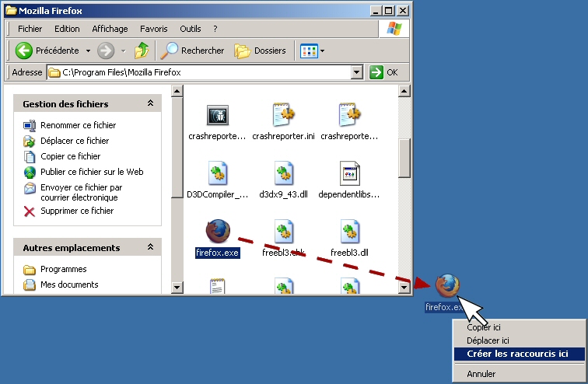Image resolution: width=588 pixels, height=384 pixels.
Task: Open the forward history dropdown arrow
Action: tap(124, 51)
